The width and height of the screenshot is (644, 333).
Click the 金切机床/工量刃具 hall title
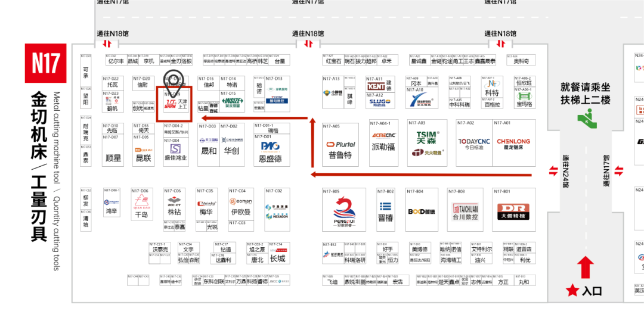[38, 166]
